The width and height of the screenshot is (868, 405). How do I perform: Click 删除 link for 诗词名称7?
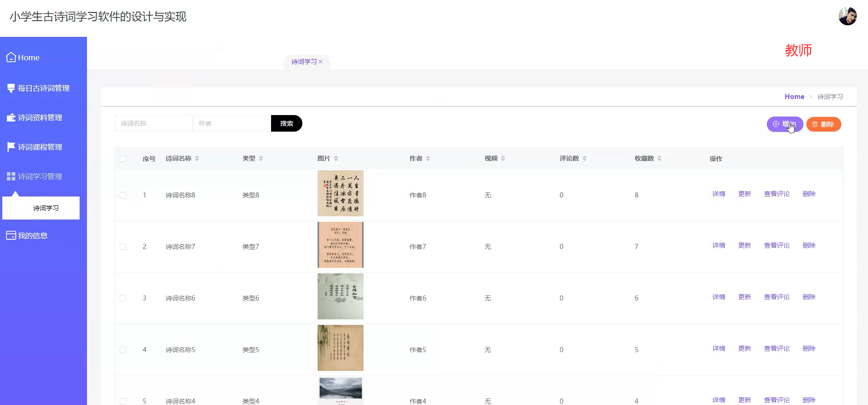809,245
